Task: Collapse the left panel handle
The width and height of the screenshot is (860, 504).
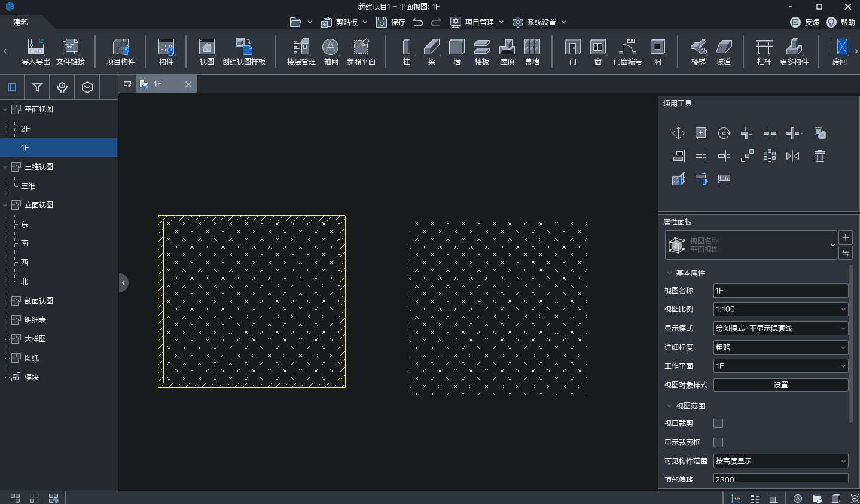Action: point(123,283)
